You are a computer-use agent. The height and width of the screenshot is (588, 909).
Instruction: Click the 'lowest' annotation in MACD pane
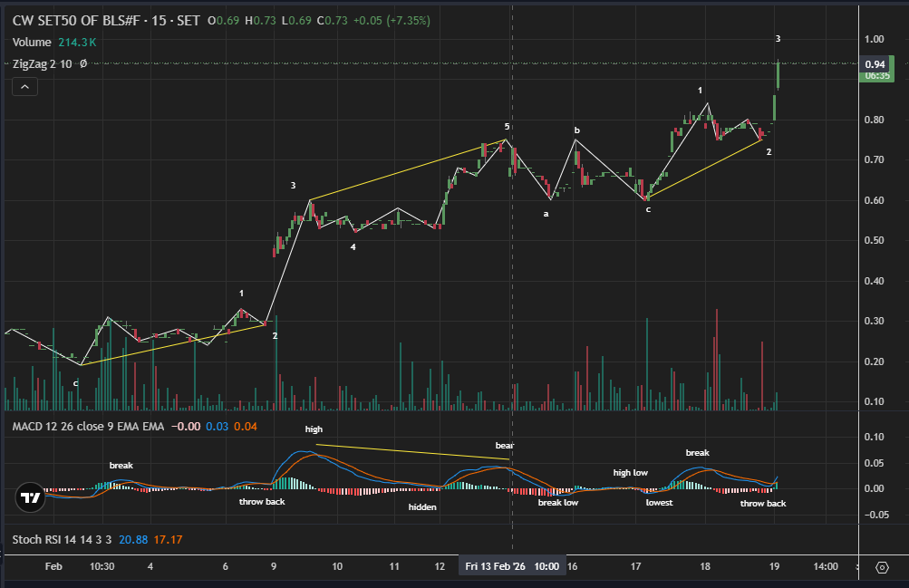pos(659,502)
